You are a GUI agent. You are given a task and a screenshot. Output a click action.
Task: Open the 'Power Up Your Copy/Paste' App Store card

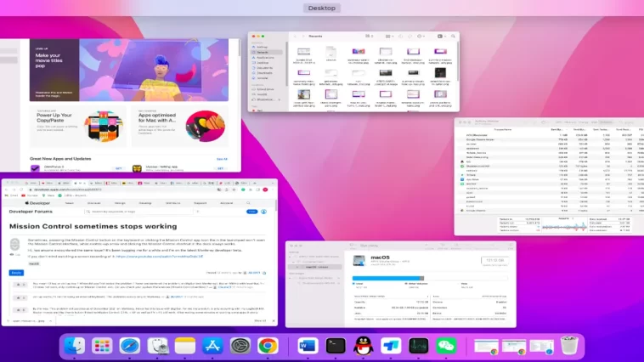(78, 126)
